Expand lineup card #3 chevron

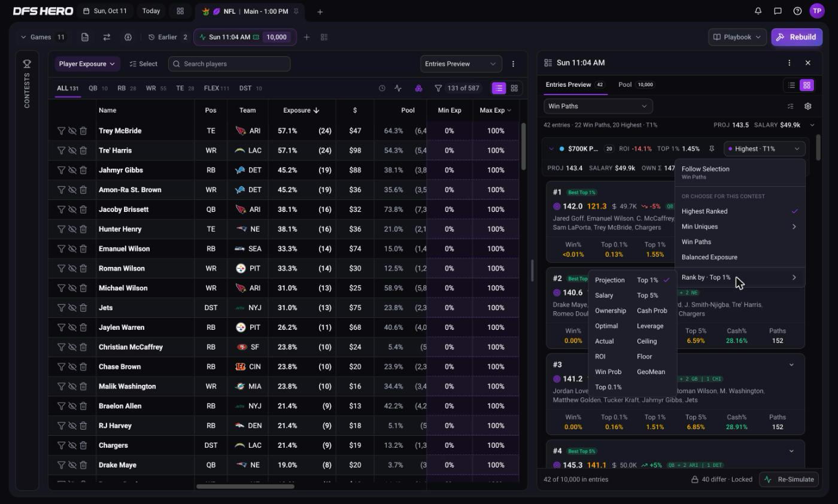[x=791, y=365]
